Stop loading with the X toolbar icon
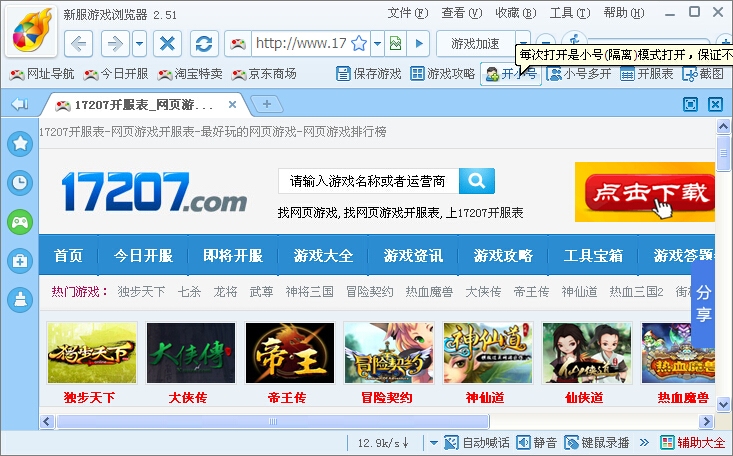The height and width of the screenshot is (456, 733). click(168, 44)
